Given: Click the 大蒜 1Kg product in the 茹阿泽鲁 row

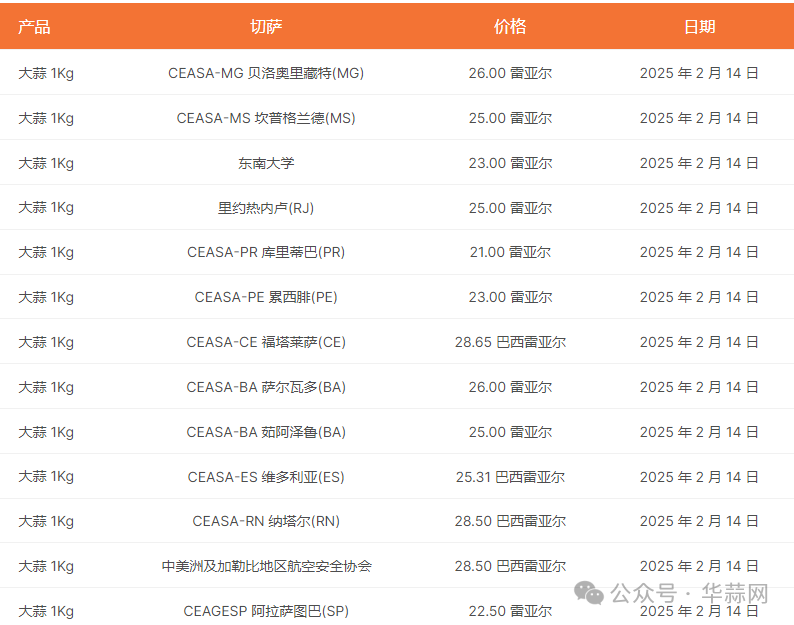Looking at the screenshot, I should (x=46, y=433).
